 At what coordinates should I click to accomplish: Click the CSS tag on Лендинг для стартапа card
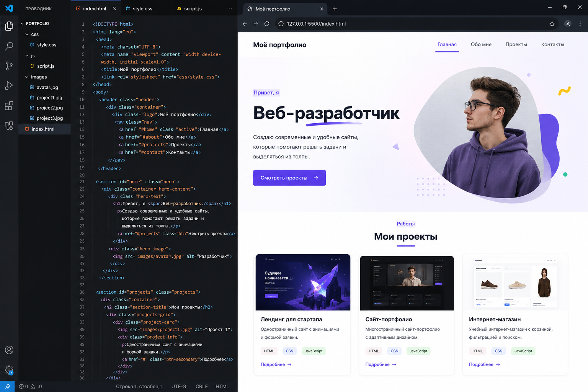(x=289, y=351)
